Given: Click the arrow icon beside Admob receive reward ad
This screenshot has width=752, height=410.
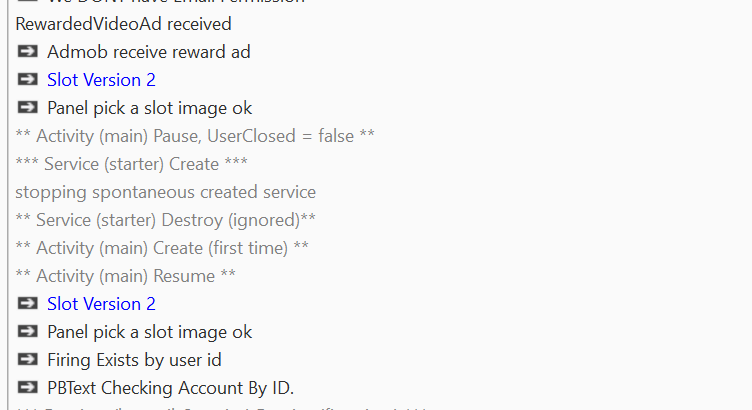Looking at the screenshot, I should (x=27, y=52).
